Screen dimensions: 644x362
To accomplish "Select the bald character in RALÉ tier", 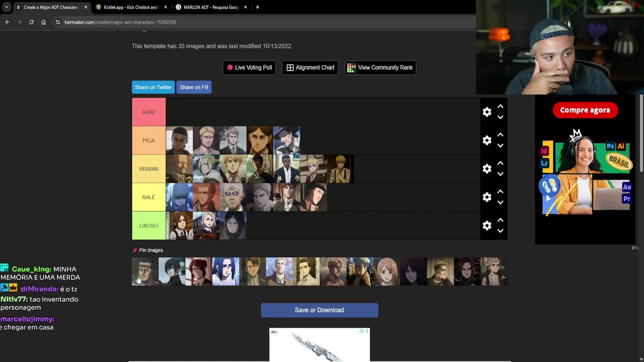I will tap(233, 197).
